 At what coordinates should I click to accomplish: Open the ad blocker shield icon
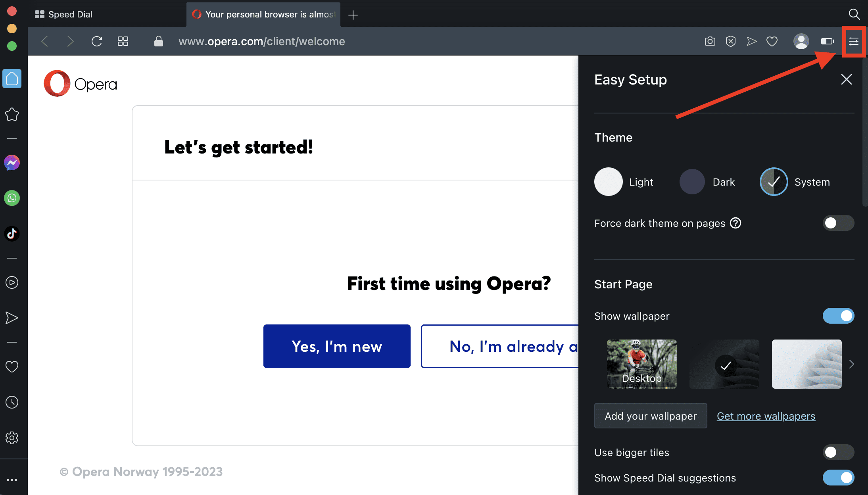[x=730, y=41]
